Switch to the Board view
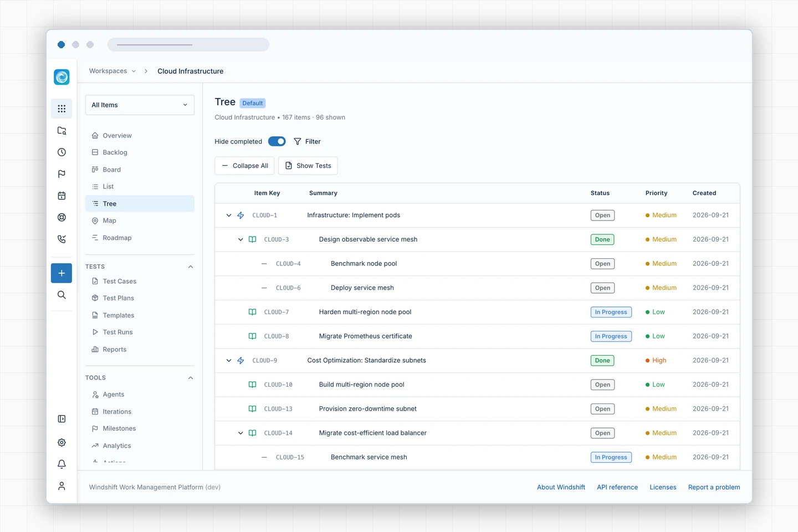This screenshot has height=532, width=798. 140,170
